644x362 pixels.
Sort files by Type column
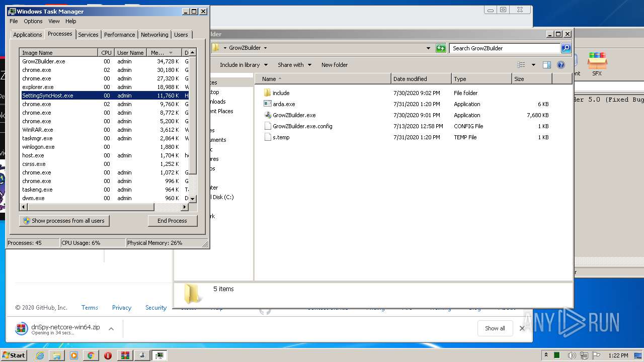(x=481, y=79)
